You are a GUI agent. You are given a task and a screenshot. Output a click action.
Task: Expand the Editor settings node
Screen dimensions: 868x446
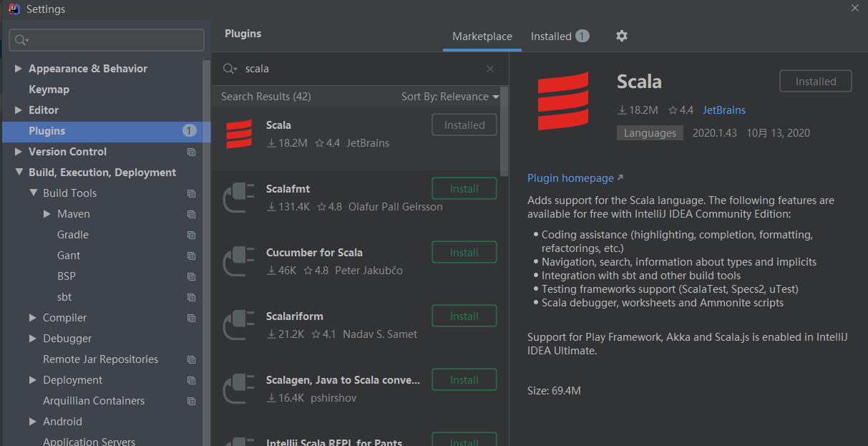pos(19,110)
